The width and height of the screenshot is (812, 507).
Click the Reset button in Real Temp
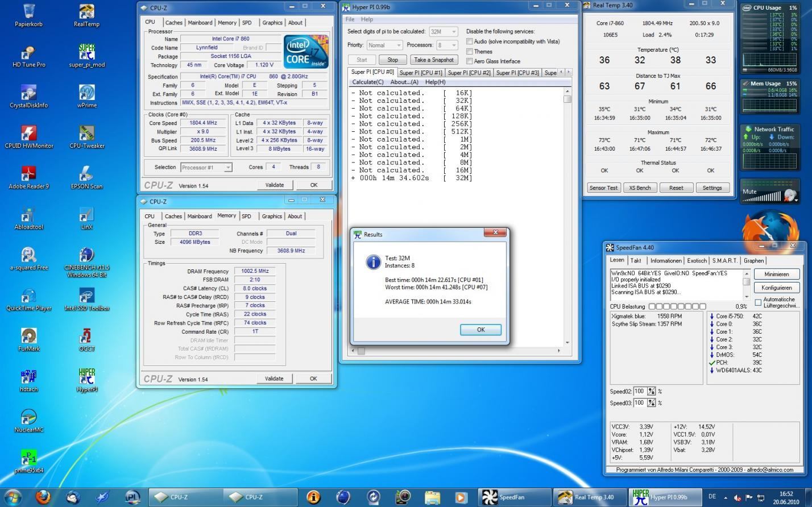(676, 188)
